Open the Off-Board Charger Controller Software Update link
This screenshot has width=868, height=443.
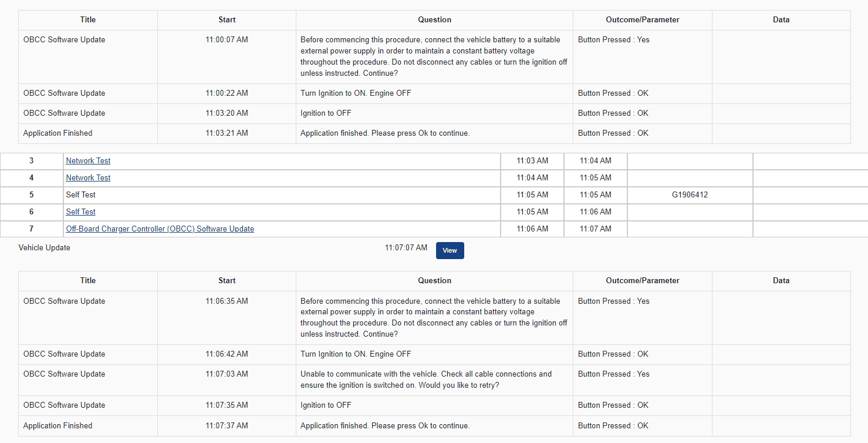coord(160,229)
